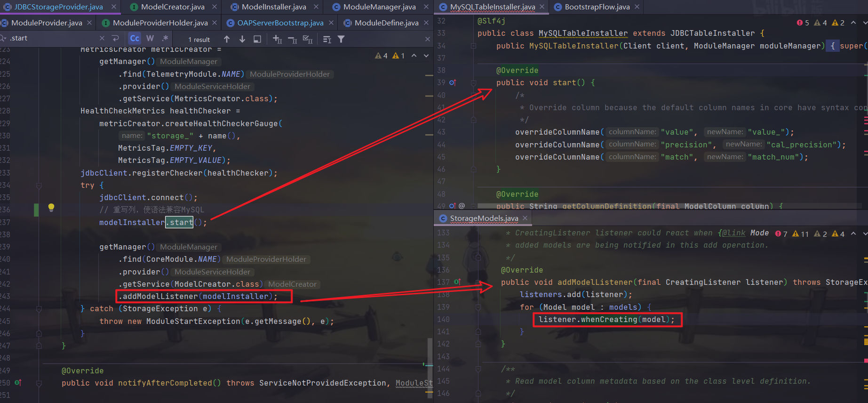Open search history magnifier dropdown

(x=3, y=39)
